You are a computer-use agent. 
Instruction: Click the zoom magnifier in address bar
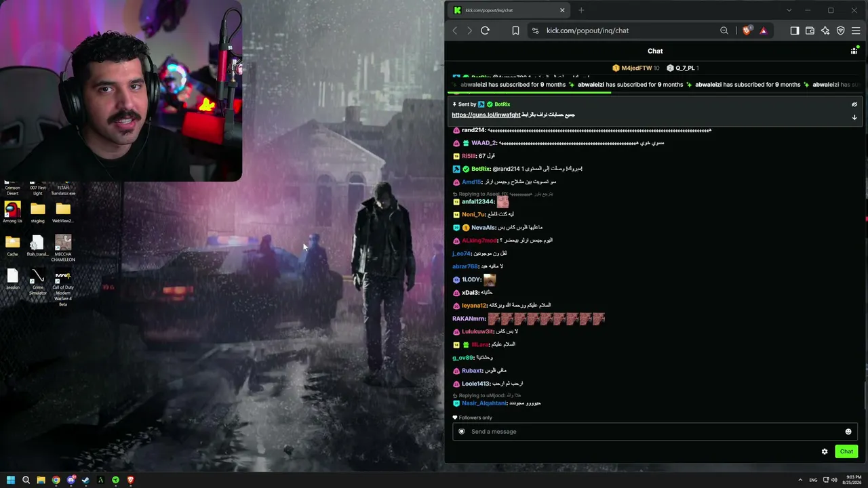[724, 30]
